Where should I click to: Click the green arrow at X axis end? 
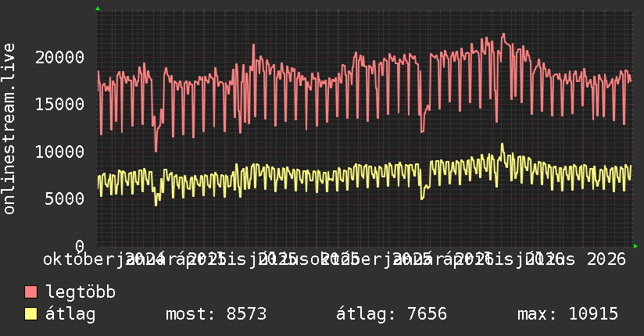pyautogui.click(x=635, y=246)
